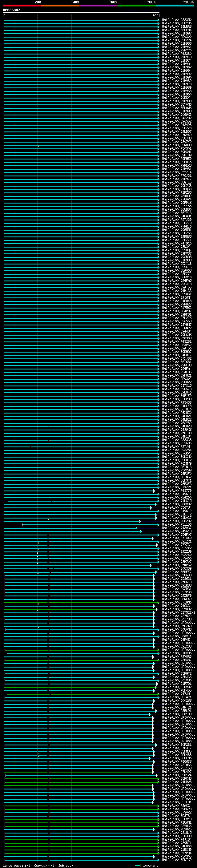Click the green ~80% identity legend segment

[137, 6]
